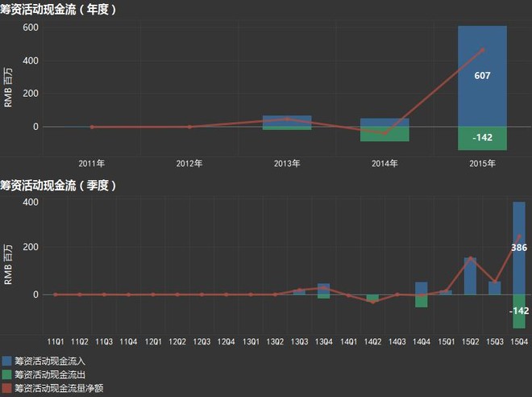
Task: Click the 13Q3 blue inflow bar
Action: click(x=299, y=292)
